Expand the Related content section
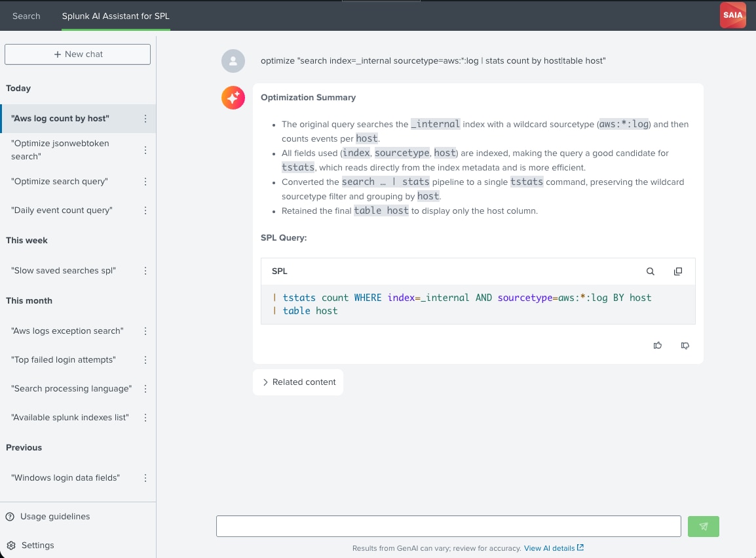756x558 pixels. tap(298, 382)
